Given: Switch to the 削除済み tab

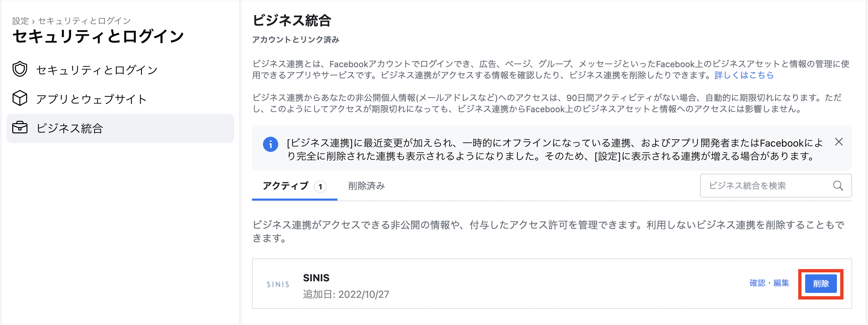Looking at the screenshot, I should [x=366, y=186].
